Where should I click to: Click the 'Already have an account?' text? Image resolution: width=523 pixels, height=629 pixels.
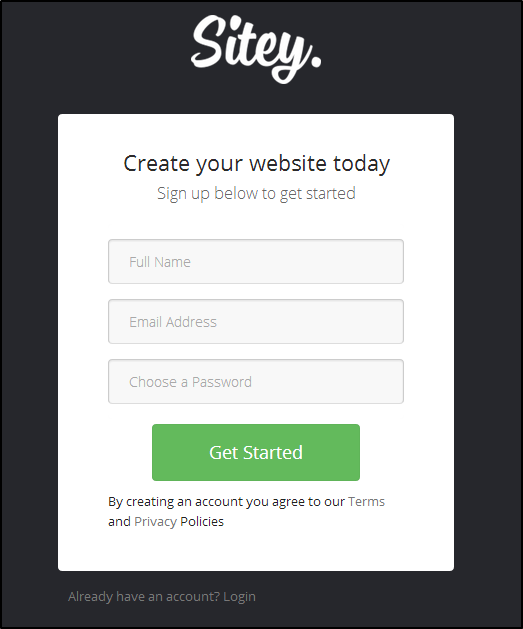tap(144, 597)
